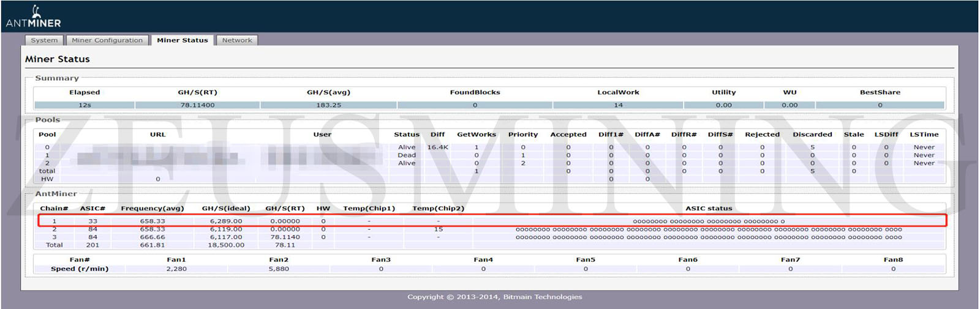Click the Dead status for pool 1

(x=407, y=155)
